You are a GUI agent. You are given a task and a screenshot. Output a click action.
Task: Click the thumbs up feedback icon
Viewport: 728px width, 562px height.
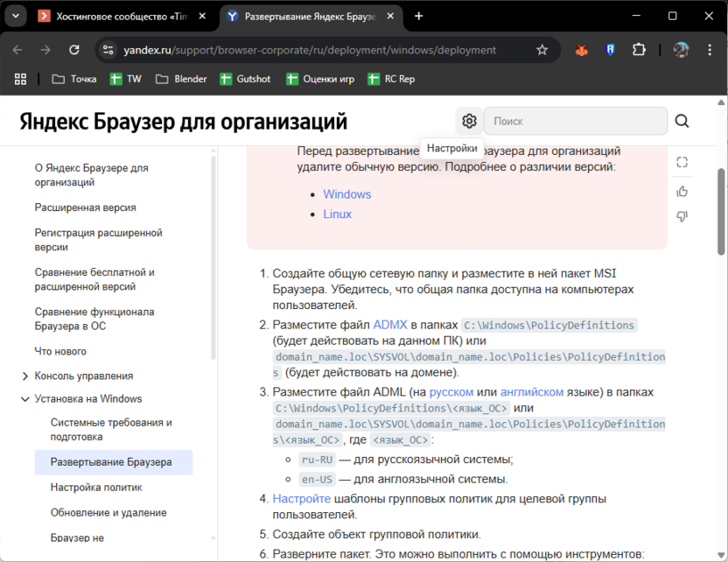click(x=682, y=191)
